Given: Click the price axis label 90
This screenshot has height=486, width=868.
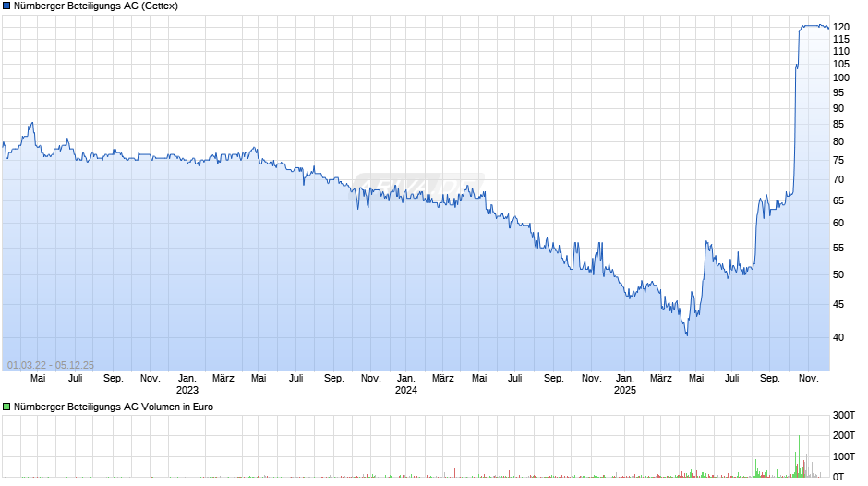Looking at the screenshot, I should [x=838, y=109].
